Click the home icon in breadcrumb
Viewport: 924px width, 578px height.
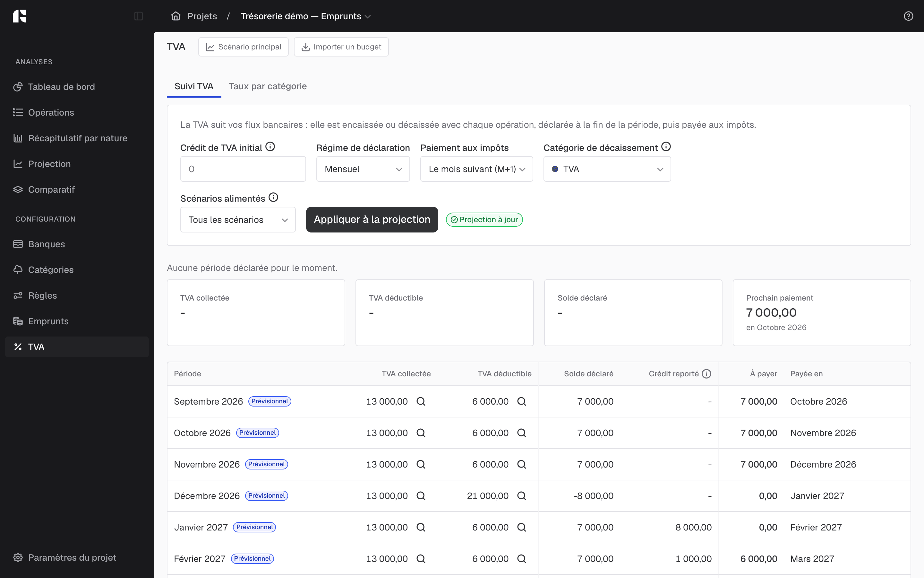pos(175,16)
